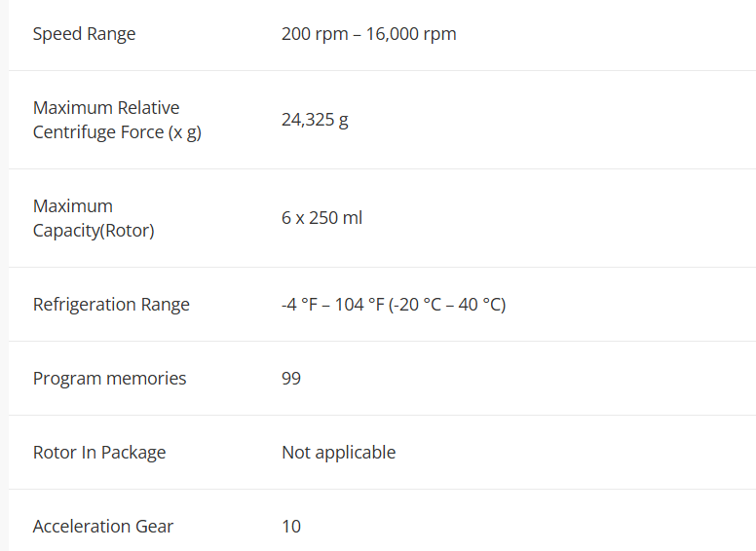Image resolution: width=756 pixels, height=551 pixels.
Task: Select the program memories value 99
Action: click(x=291, y=379)
